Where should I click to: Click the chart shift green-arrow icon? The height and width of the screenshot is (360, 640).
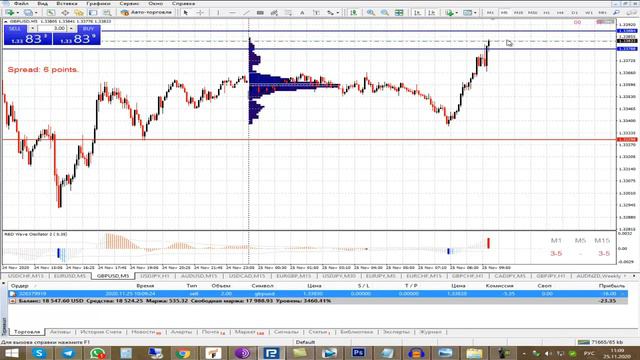tap(353, 13)
